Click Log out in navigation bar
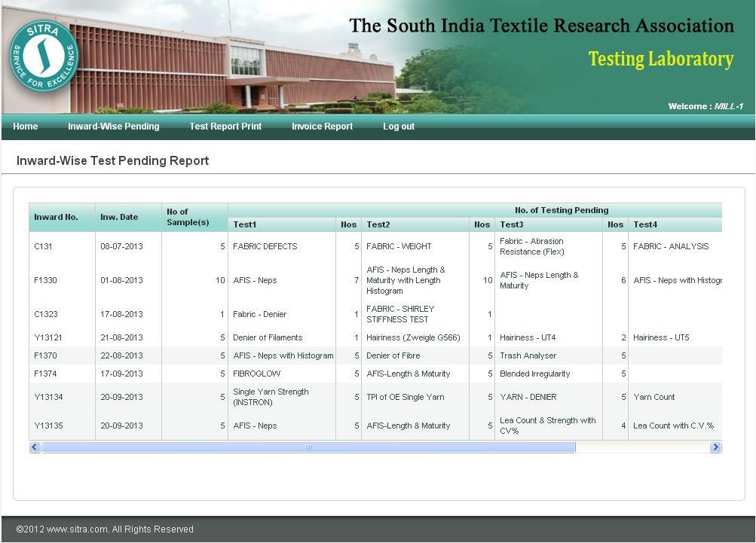The image size is (756, 543). tap(399, 127)
